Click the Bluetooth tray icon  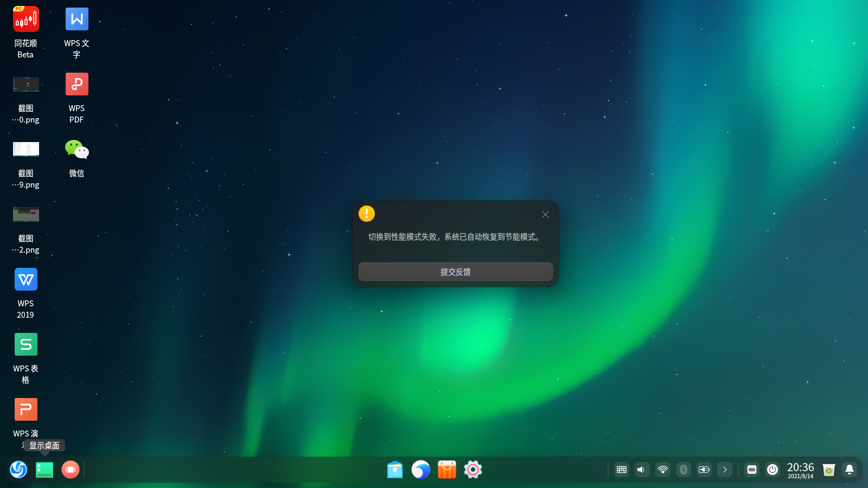[x=684, y=470]
